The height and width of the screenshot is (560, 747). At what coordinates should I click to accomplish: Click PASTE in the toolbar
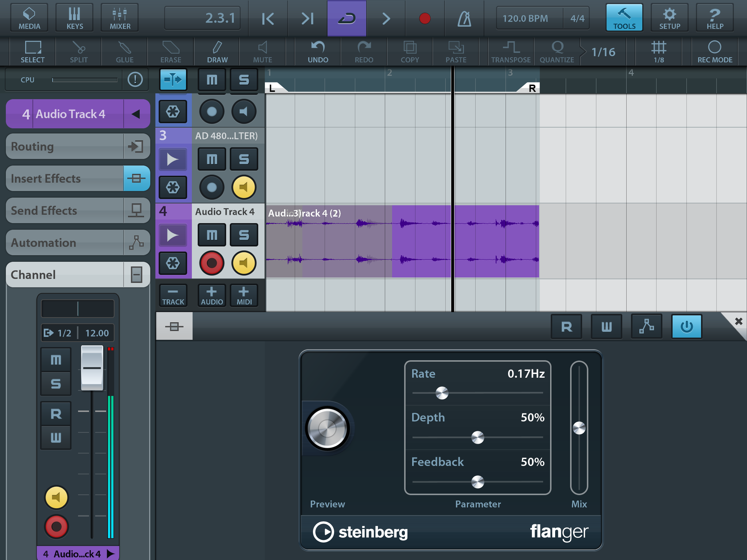coord(456,52)
